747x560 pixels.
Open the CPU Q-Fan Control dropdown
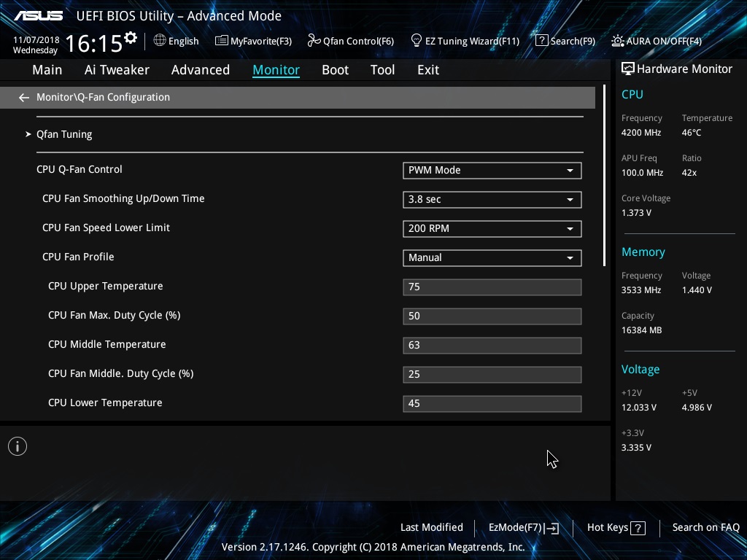[492, 171]
